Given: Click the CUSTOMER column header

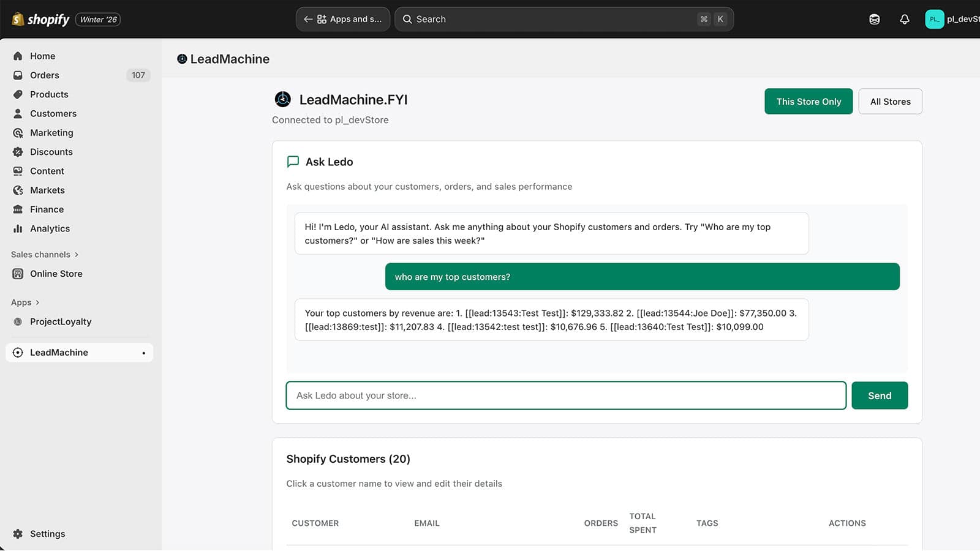Looking at the screenshot, I should pos(315,523).
